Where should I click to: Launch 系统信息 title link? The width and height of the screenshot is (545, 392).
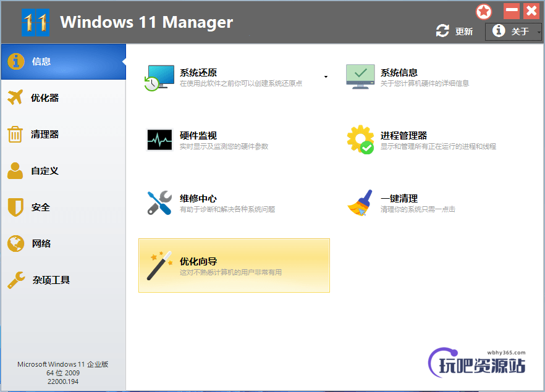(x=399, y=73)
